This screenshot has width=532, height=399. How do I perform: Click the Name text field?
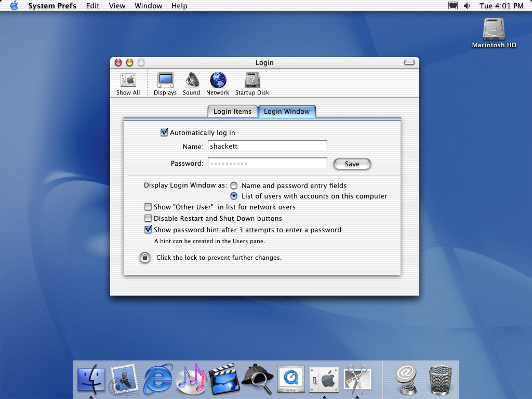(x=267, y=147)
